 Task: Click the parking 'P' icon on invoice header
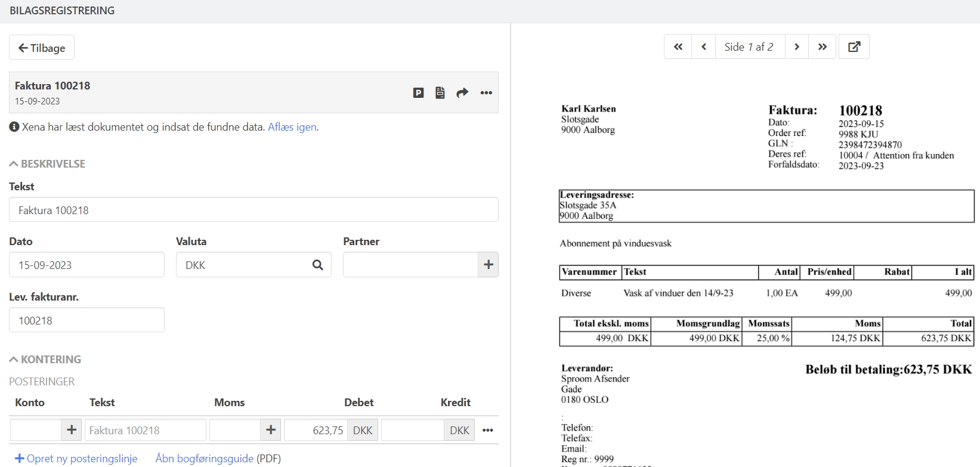[x=418, y=92]
